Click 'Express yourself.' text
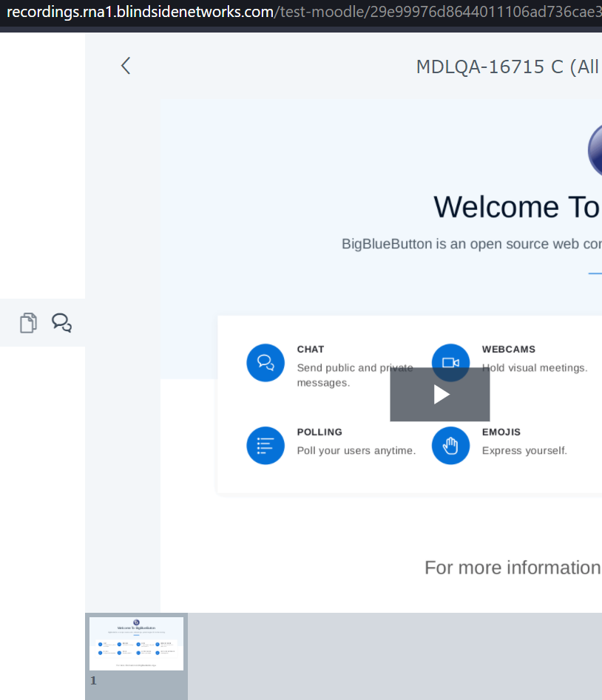The height and width of the screenshot is (700, 602). 524,450
